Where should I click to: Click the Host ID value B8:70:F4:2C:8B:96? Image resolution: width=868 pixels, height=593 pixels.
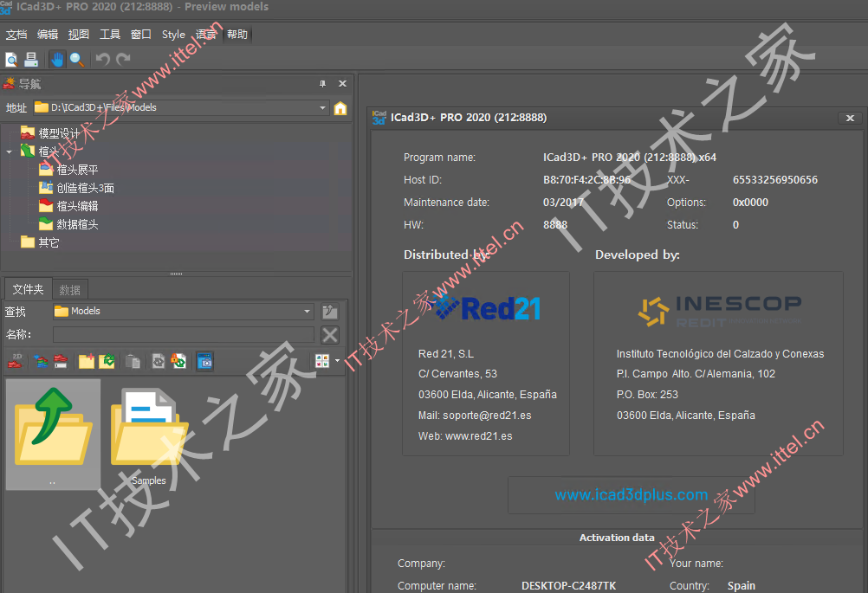click(586, 180)
